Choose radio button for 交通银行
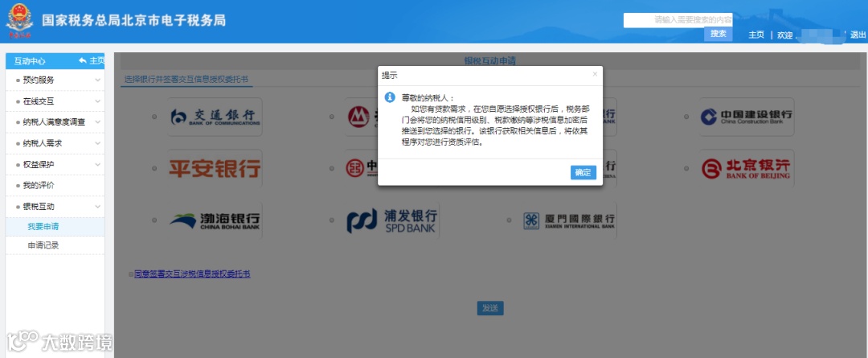Viewport: 868px width, 358px height. click(x=154, y=117)
